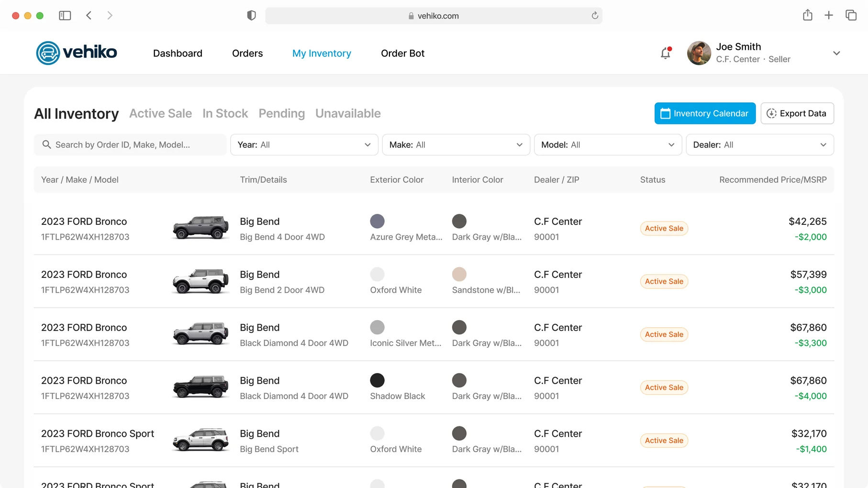Click the Exterior Color column header

tap(397, 180)
